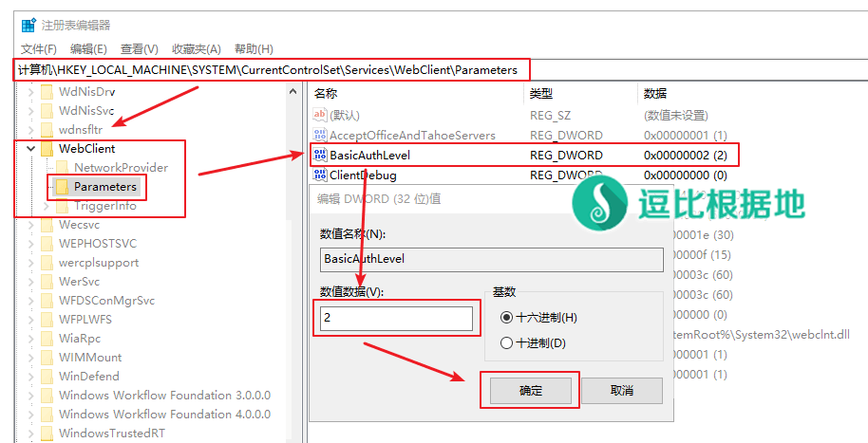Screen dimensions: 868x443
Task: Click the AcceptOfficeAndTahoeServers DWORD icon
Action: tap(319, 136)
